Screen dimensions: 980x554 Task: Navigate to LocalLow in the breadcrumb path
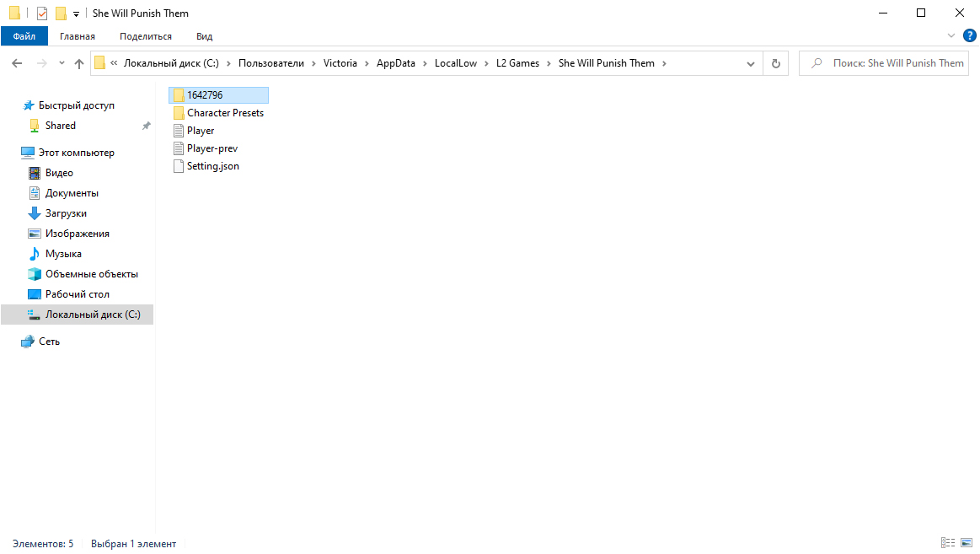coord(455,63)
